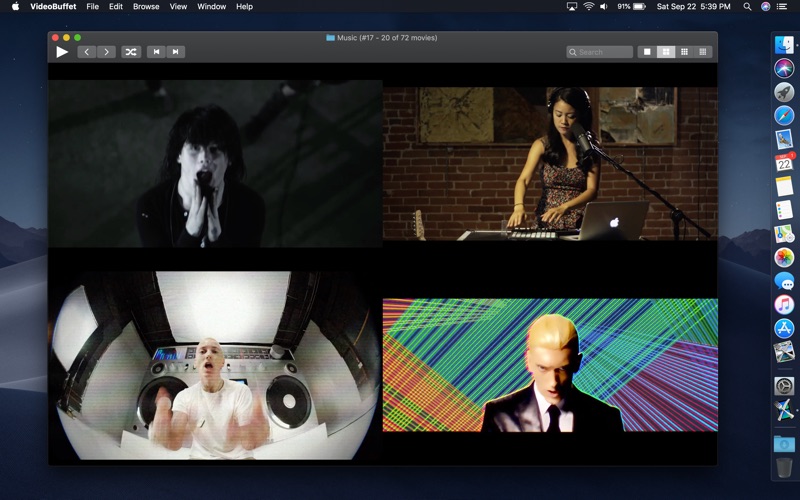Select the colorful laser lines video

click(x=550, y=365)
